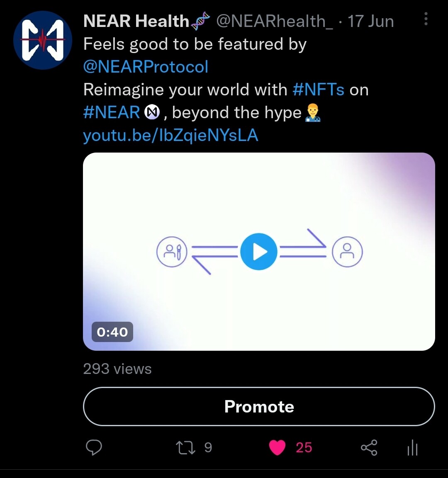Play the video with blue play button

click(258, 252)
